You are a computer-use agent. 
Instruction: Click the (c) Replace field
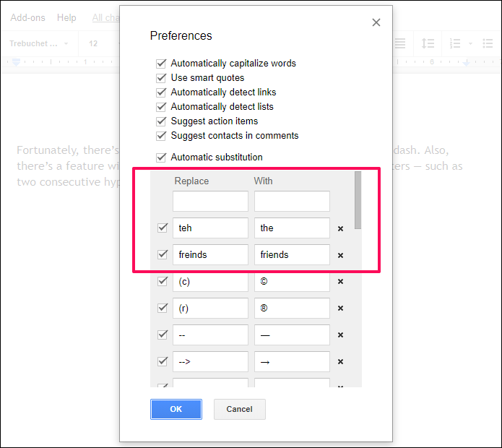pos(210,282)
